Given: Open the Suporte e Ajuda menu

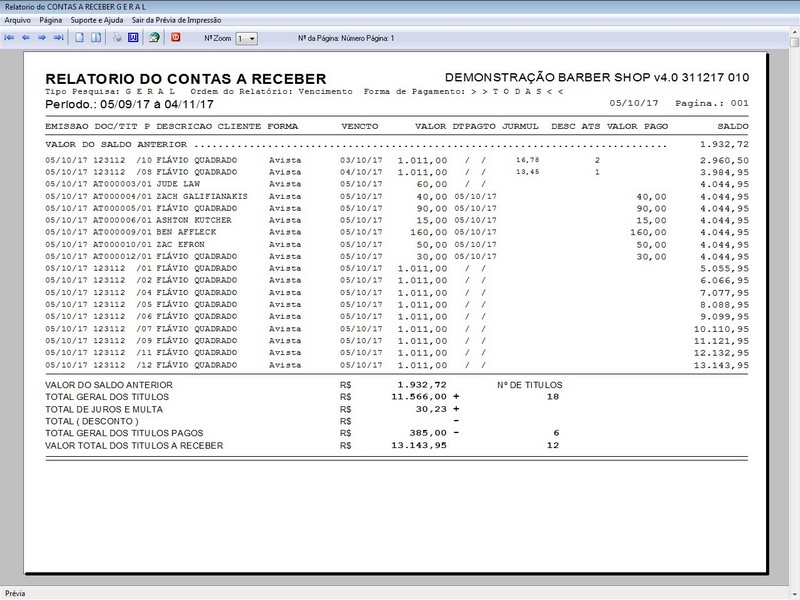Looking at the screenshot, I should tap(96, 20).
